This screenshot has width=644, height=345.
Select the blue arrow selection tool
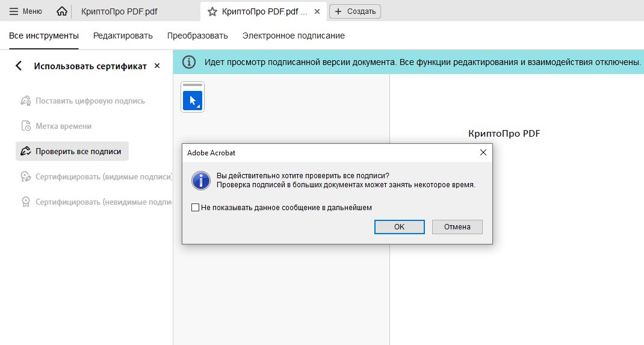click(193, 101)
